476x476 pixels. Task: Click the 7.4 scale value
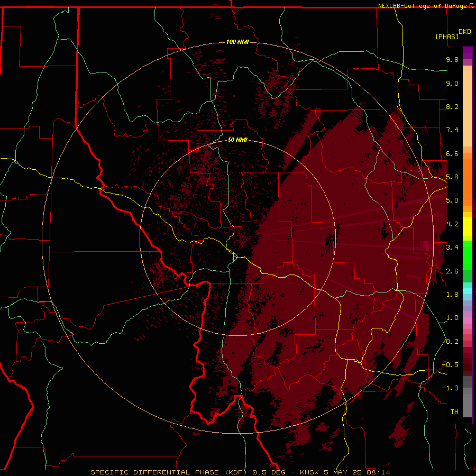point(452,130)
